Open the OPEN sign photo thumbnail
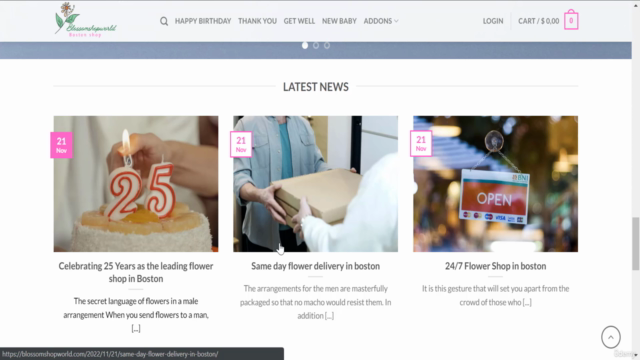Viewport: 640px width, 360px height. (496, 184)
